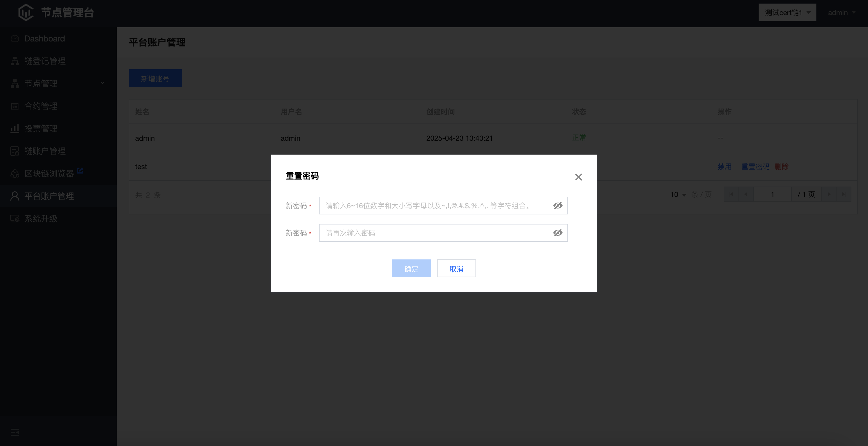868x446 pixels.
Task: Click 禁用 link in test row
Action: click(x=725, y=166)
